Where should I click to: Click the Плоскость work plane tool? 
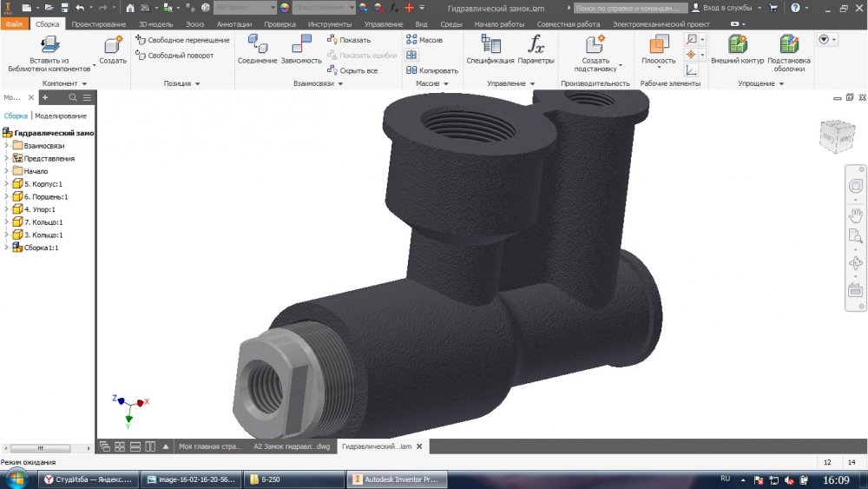click(x=658, y=46)
